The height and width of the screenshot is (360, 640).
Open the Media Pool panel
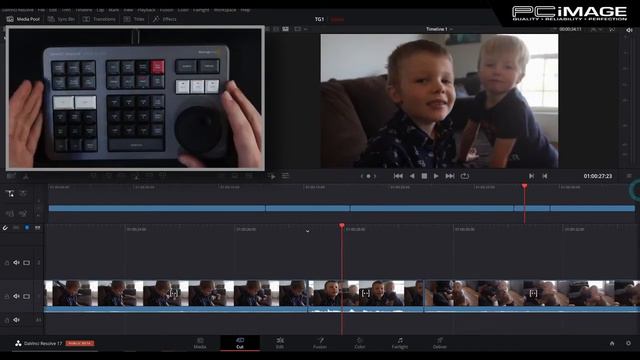coord(23,19)
